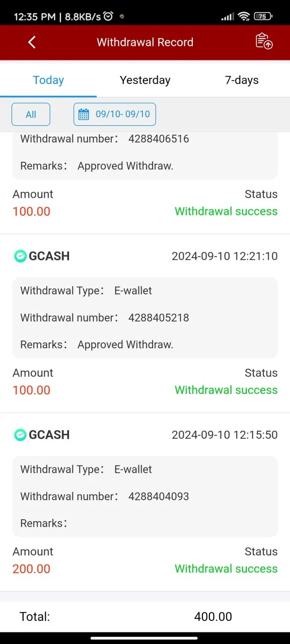Open the All filter dropdown
Screen dimensions: 290x644
pyautogui.click(x=31, y=114)
